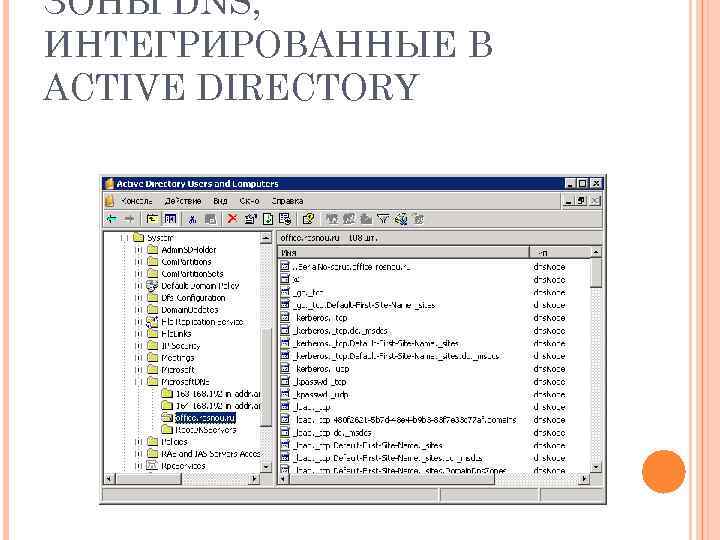Toggle the Show/Hide console tree icon
This screenshot has width=720, height=540.
click(170, 219)
